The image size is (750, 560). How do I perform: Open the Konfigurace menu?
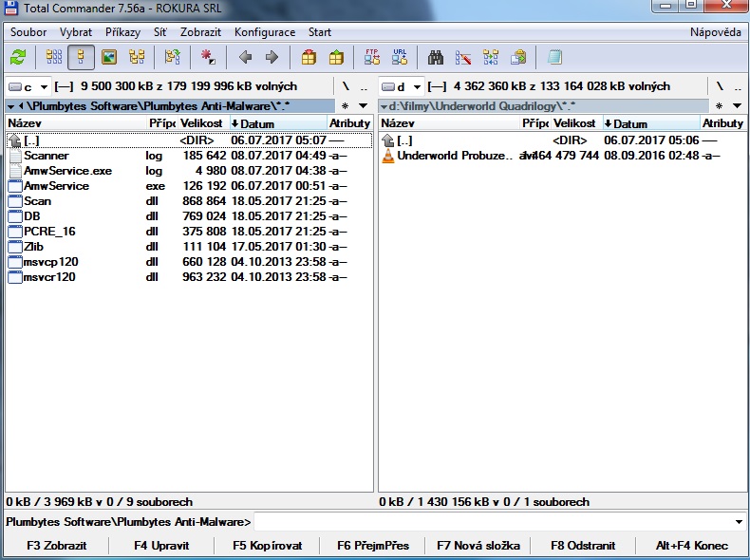click(x=264, y=32)
